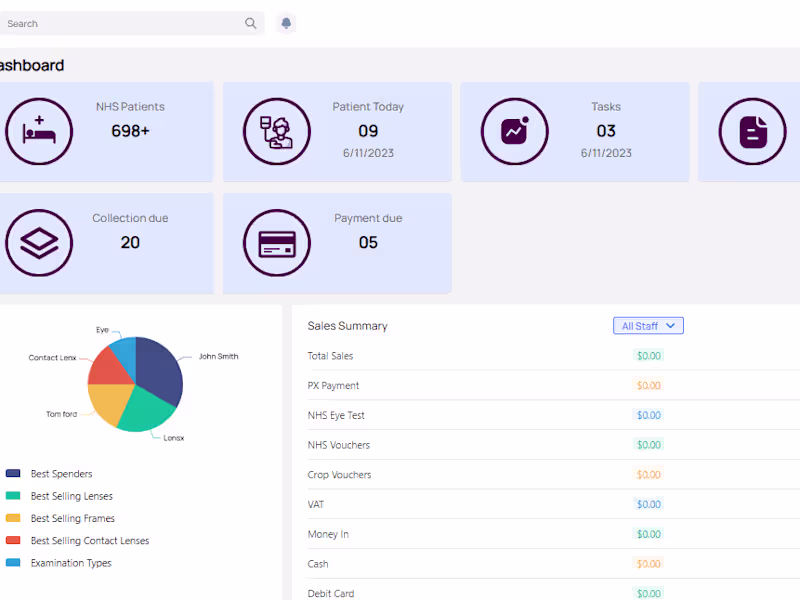Click the Best Selling Frames yellow color swatch

tap(12, 518)
